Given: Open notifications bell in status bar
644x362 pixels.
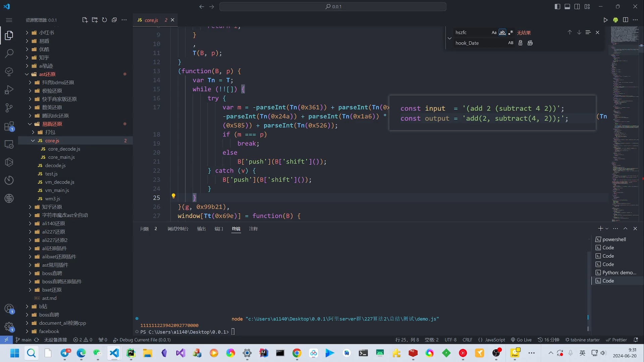Looking at the screenshot, I should click(x=636, y=340).
